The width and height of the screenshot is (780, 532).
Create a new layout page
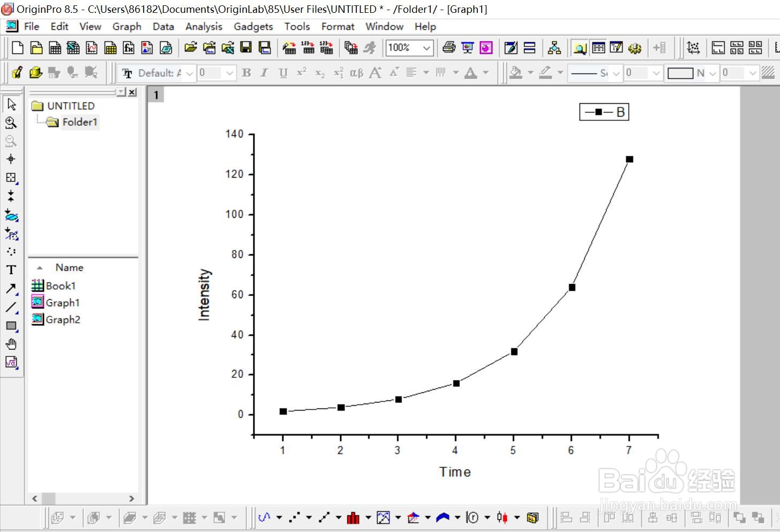point(147,48)
